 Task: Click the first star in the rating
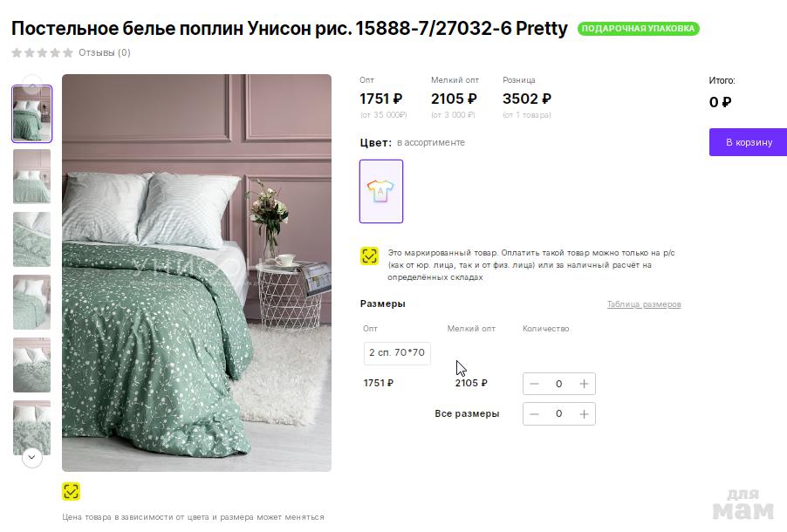[17, 52]
